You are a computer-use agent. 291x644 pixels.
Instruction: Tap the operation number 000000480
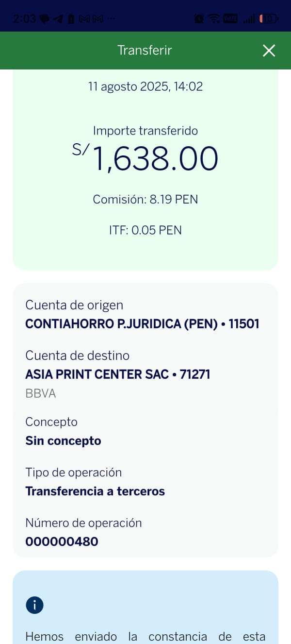62,542
